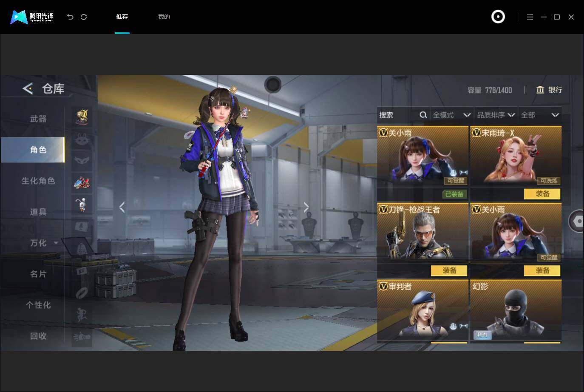Equip 刀锋-枪战王者 with its 装备 button
Screen dimensions: 584x392
449,270
